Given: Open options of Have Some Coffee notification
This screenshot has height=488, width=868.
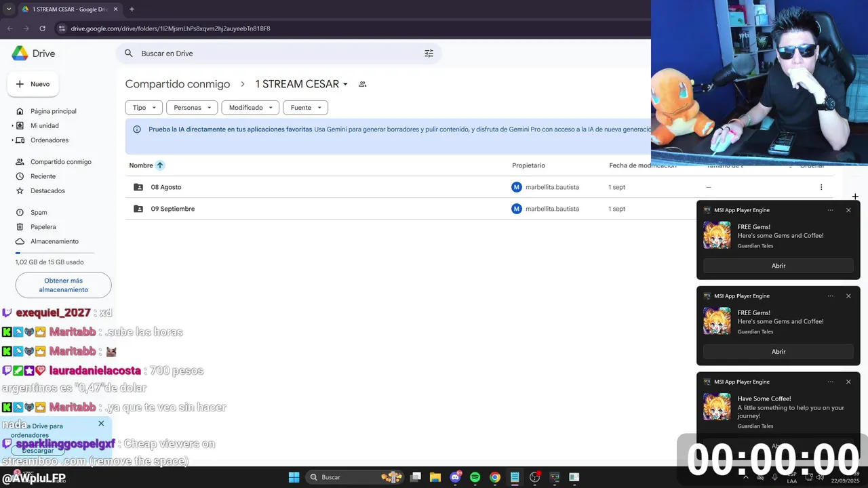Looking at the screenshot, I should pyautogui.click(x=831, y=382).
